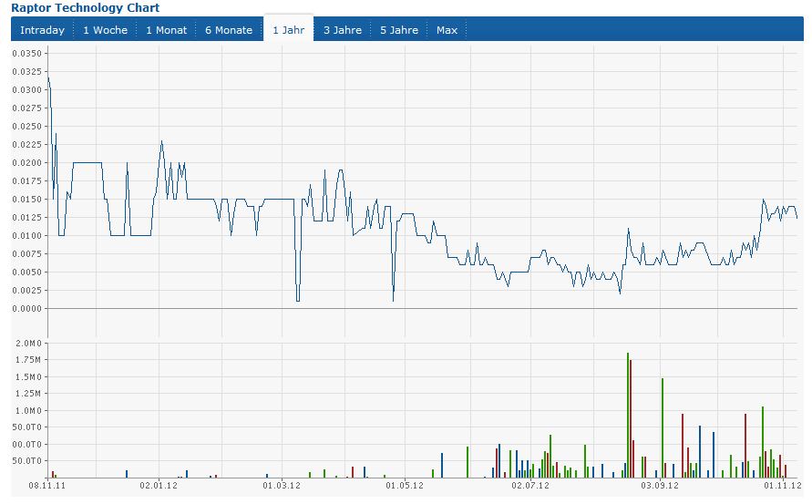Click the Raptor Technology Chart title
This screenshot has height=504, width=812.
(85, 7)
